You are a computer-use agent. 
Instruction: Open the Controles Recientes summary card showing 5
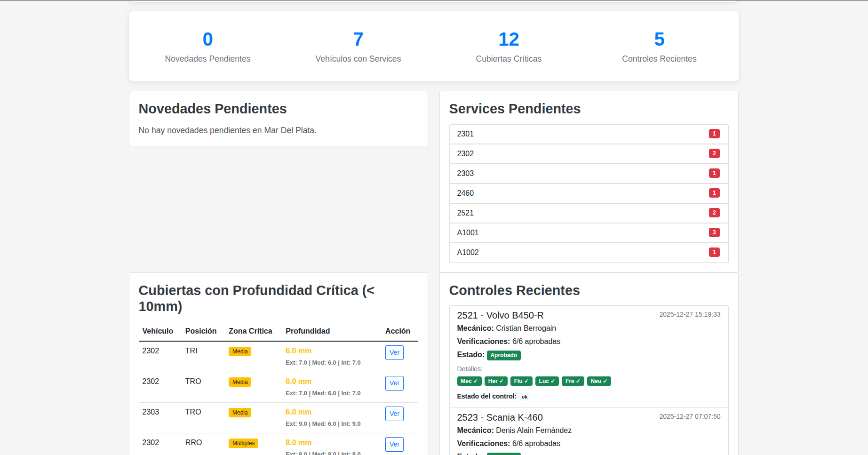coord(659,47)
